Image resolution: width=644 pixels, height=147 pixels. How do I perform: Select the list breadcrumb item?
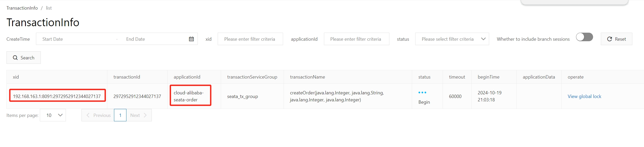49,8
